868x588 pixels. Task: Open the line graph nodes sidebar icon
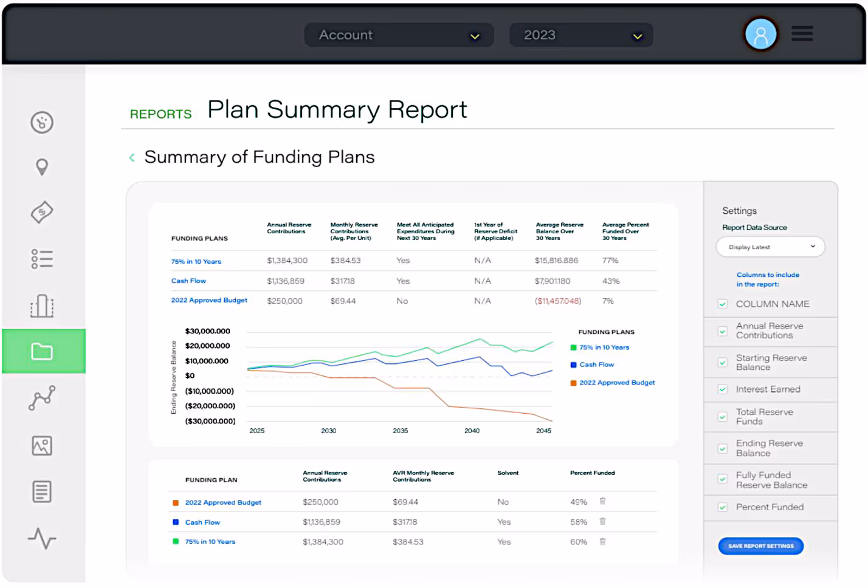coord(42,398)
